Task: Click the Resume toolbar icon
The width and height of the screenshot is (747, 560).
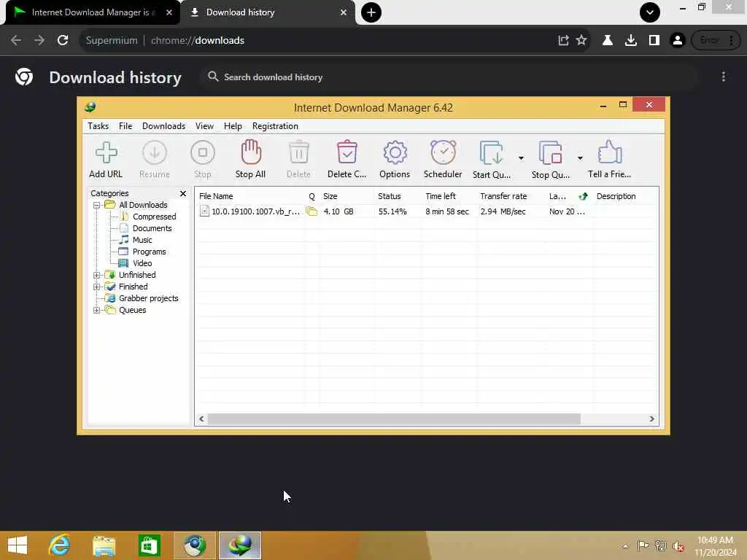Action: 155,153
